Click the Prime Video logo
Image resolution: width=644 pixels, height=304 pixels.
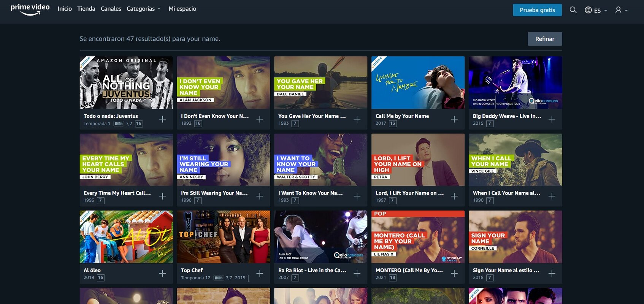pos(30,9)
